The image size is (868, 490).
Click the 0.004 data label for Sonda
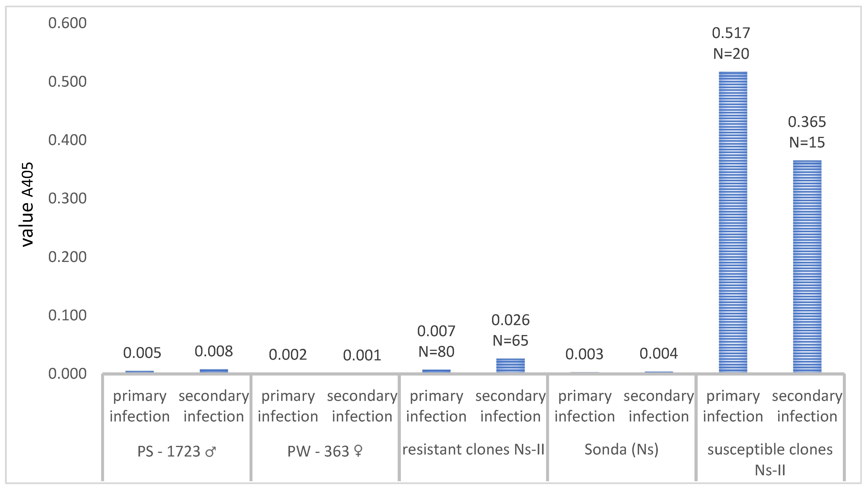(659, 354)
